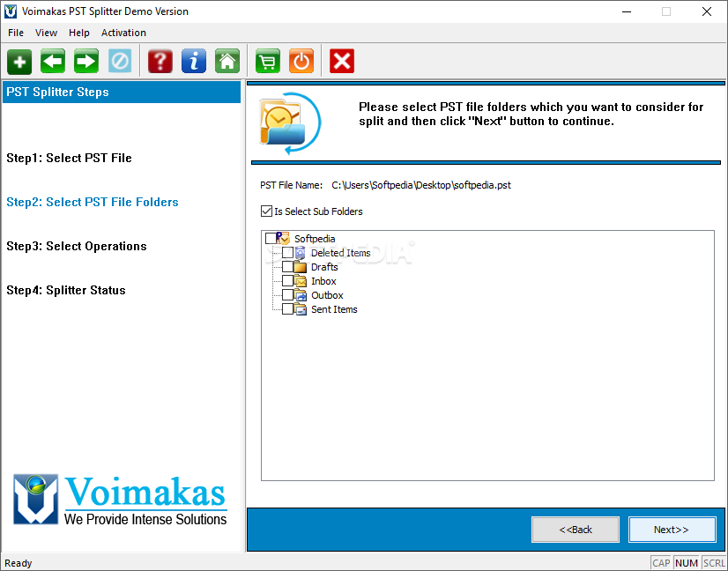Image resolution: width=728 pixels, height=571 pixels.
Task: Click the Softpedia mailbox root icon
Action: tap(283, 239)
